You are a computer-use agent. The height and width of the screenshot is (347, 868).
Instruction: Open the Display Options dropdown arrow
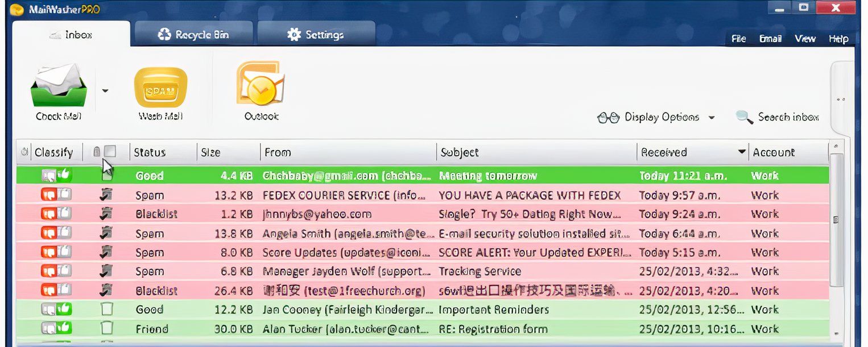click(712, 118)
